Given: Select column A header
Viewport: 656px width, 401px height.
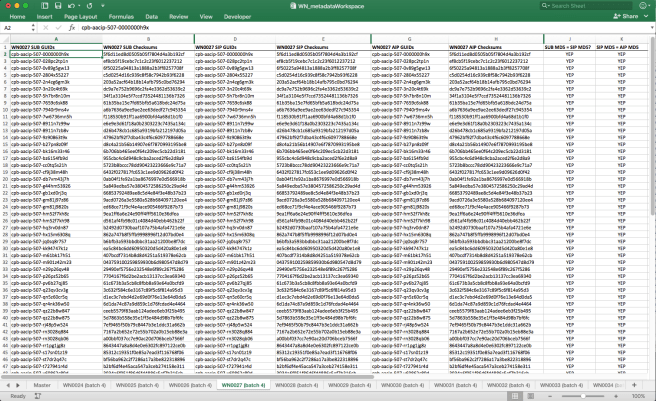Looking at the screenshot, I should pos(56,39).
